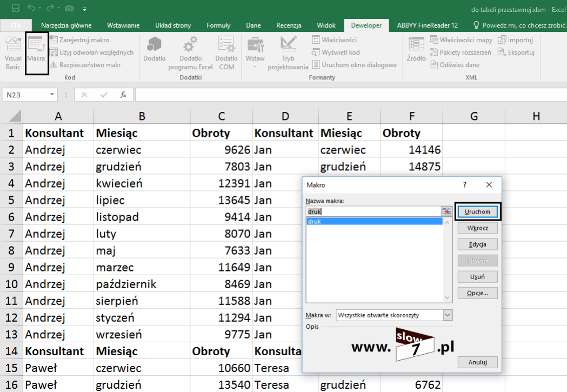Open Właściwości mapy XML properties
Image resolution: width=567 pixels, height=392 pixels.
pos(461,40)
